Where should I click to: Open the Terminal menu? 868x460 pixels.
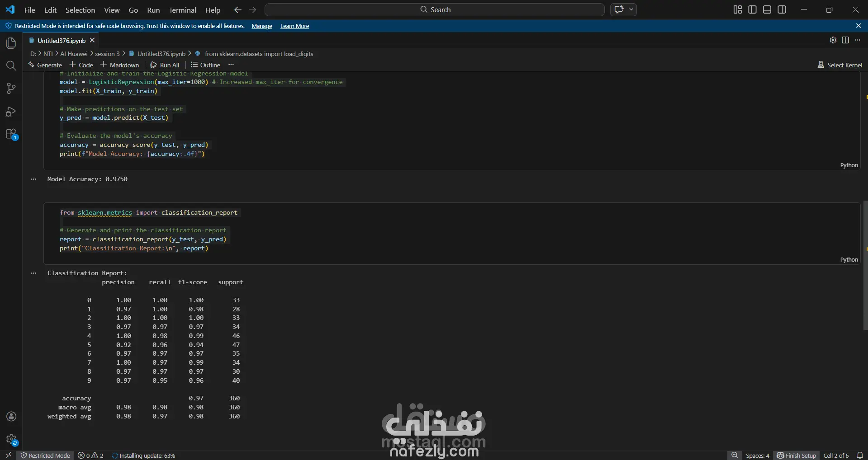[182, 9]
